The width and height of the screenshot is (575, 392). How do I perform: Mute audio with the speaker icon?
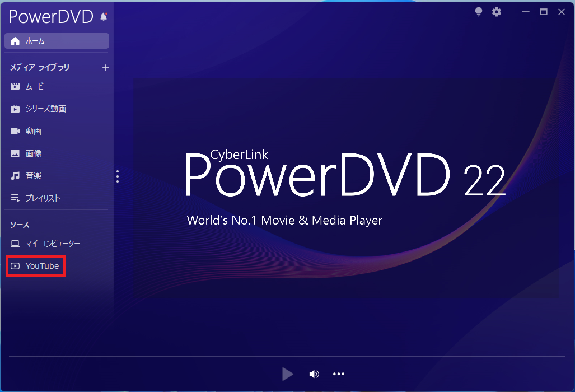314,374
